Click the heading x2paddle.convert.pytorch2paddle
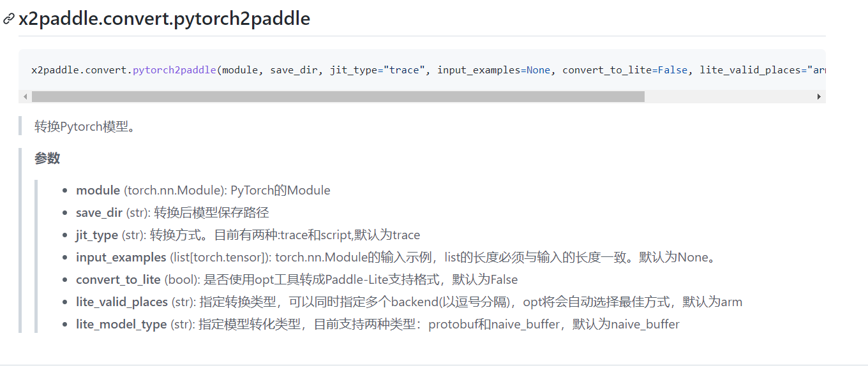This screenshot has height=375, width=868. click(x=163, y=18)
